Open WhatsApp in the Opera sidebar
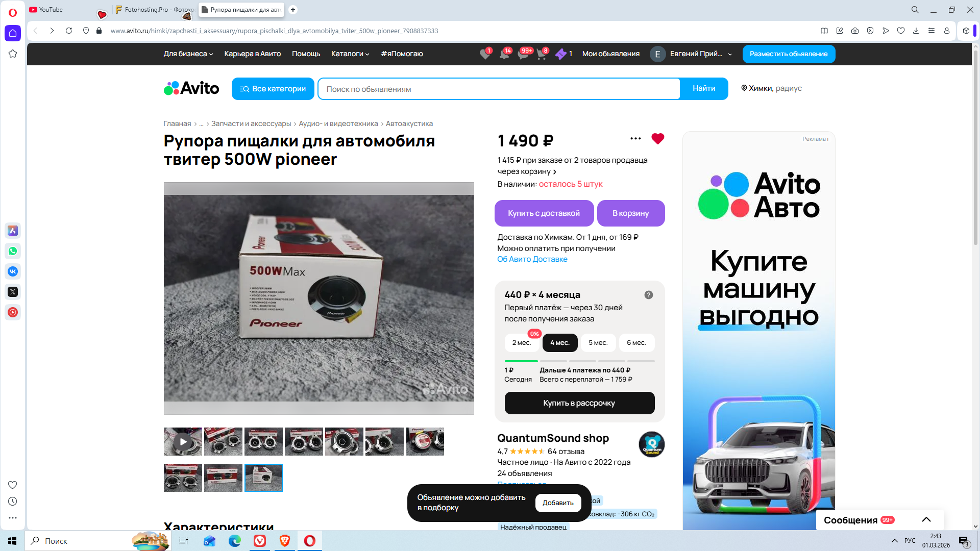 tap(13, 251)
